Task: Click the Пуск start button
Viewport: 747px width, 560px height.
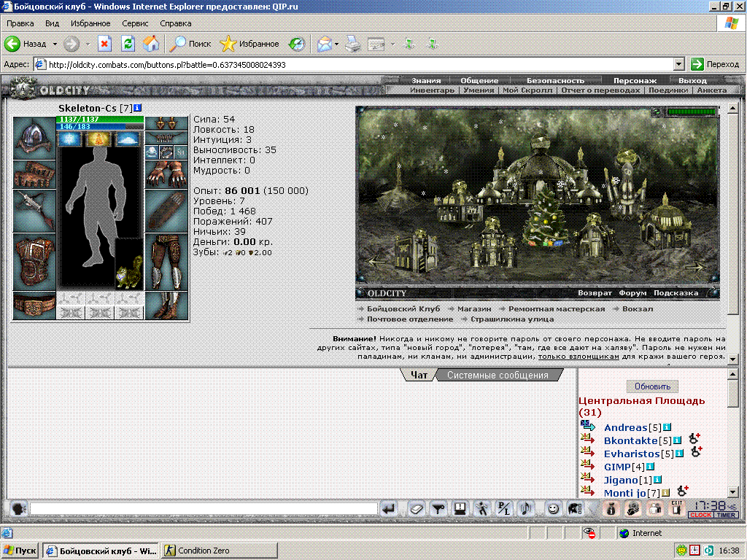Action: coord(20,551)
